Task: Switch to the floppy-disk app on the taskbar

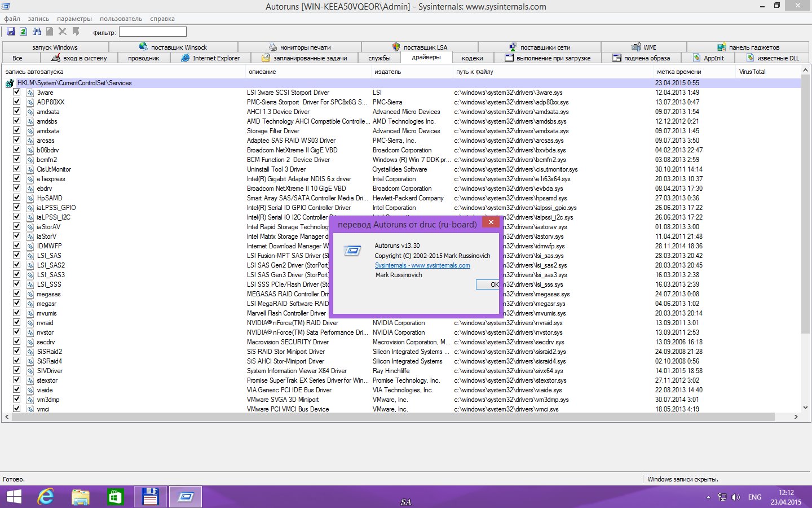Action: click(x=150, y=497)
